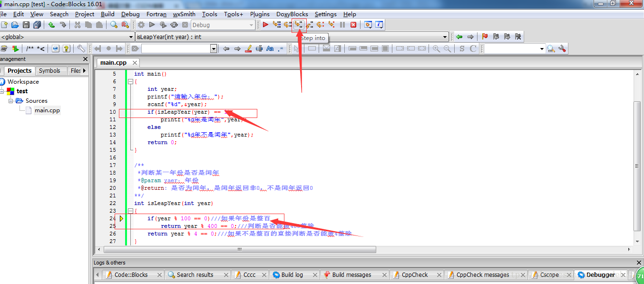This screenshot has width=644, height=284.
Task: Fold the main function code block
Action: (130, 81)
